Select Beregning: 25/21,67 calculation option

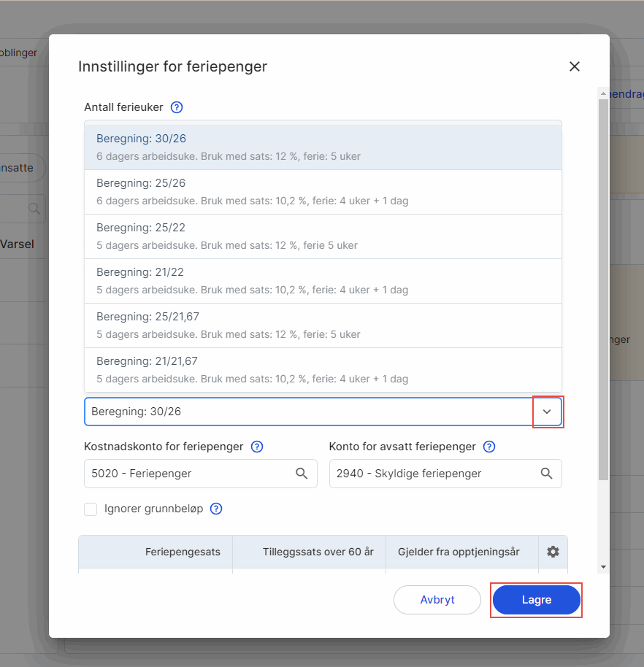coord(323,325)
